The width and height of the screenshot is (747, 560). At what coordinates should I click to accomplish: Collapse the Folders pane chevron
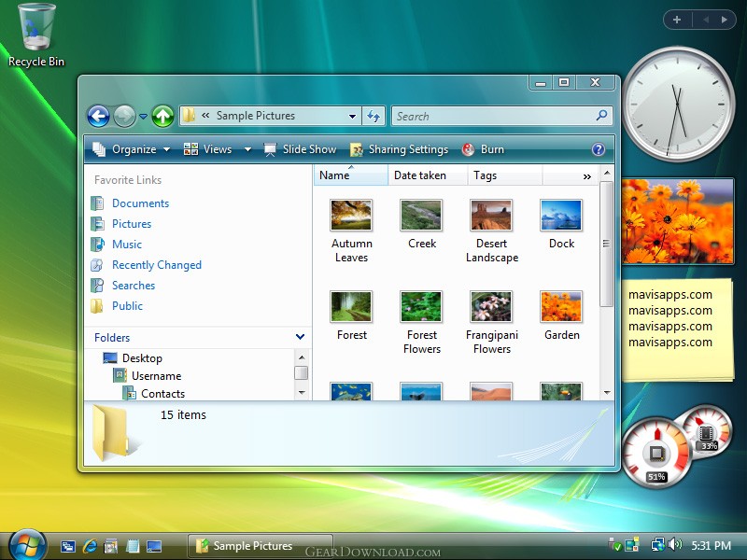300,337
